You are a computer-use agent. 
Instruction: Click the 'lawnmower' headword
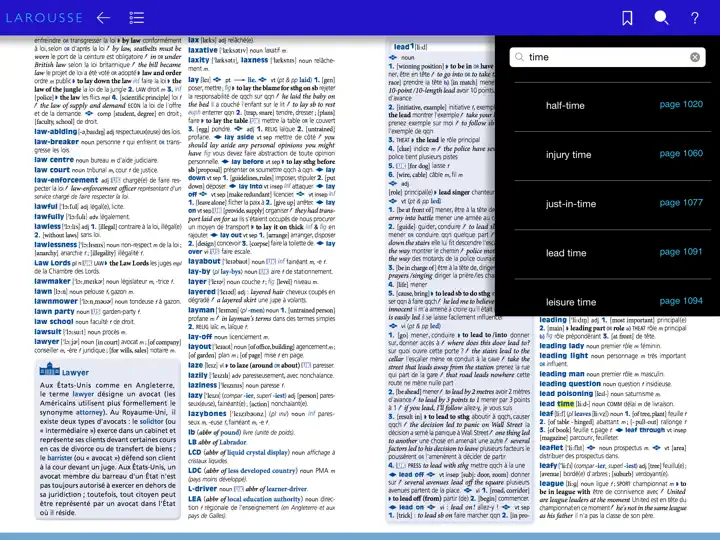click(x=56, y=301)
